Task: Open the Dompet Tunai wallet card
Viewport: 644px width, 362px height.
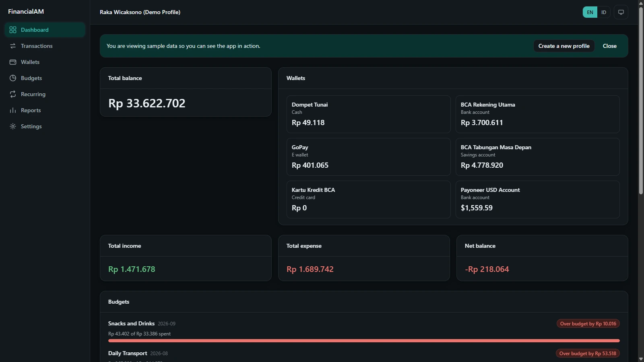Action: (x=368, y=114)
